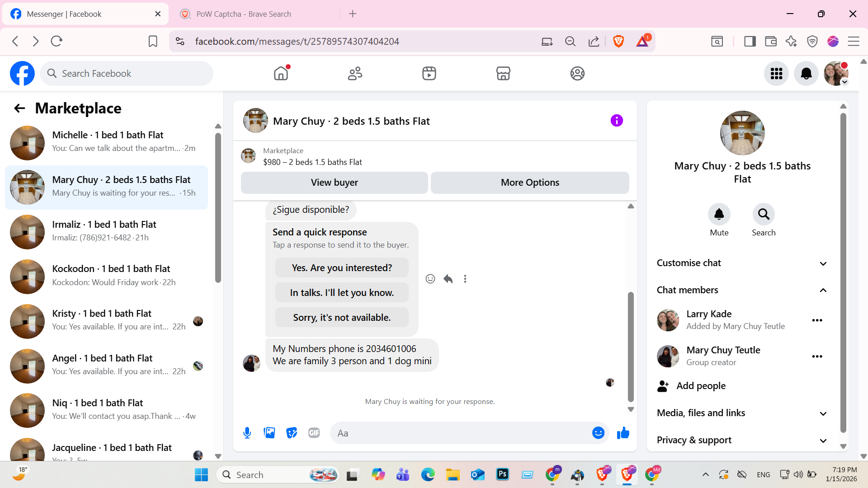
Task: Open the sticker picker icon
Action: pyautogui.click(x=292, y=433)
